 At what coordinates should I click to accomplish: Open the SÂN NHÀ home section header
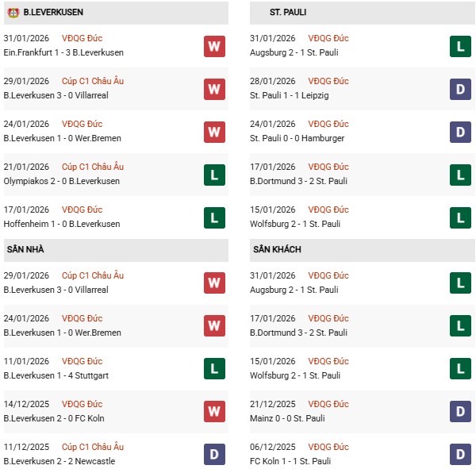(25, 249)
